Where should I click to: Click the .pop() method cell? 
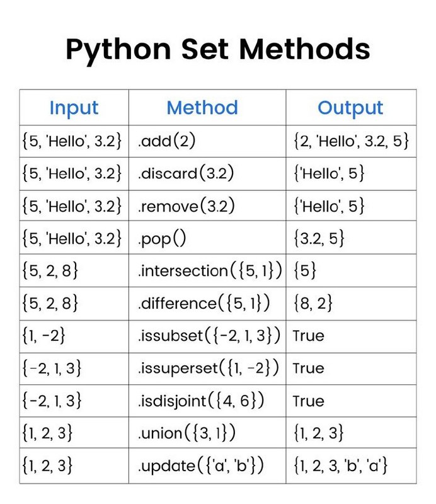tap(207, 238)
